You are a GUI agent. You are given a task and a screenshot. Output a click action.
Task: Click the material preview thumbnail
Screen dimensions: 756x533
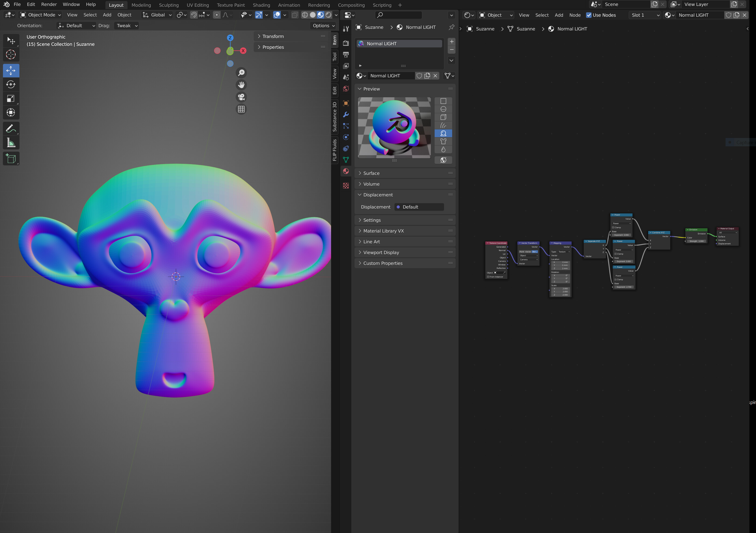pyautogui.click(x=394, y=127)
